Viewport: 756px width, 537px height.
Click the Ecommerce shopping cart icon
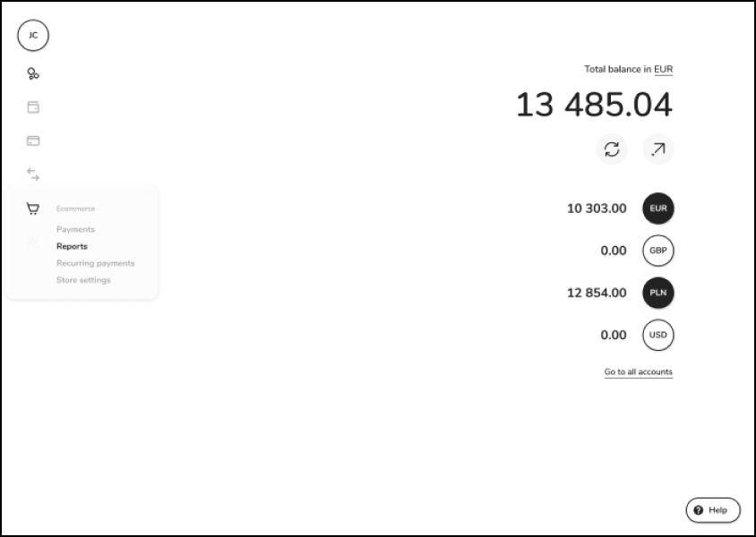33,209
